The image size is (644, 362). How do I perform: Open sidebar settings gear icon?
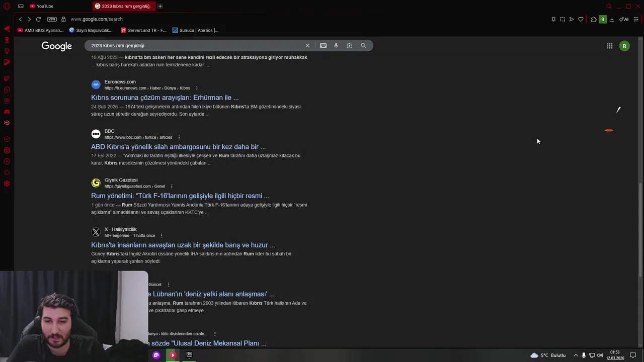(7, 184)
